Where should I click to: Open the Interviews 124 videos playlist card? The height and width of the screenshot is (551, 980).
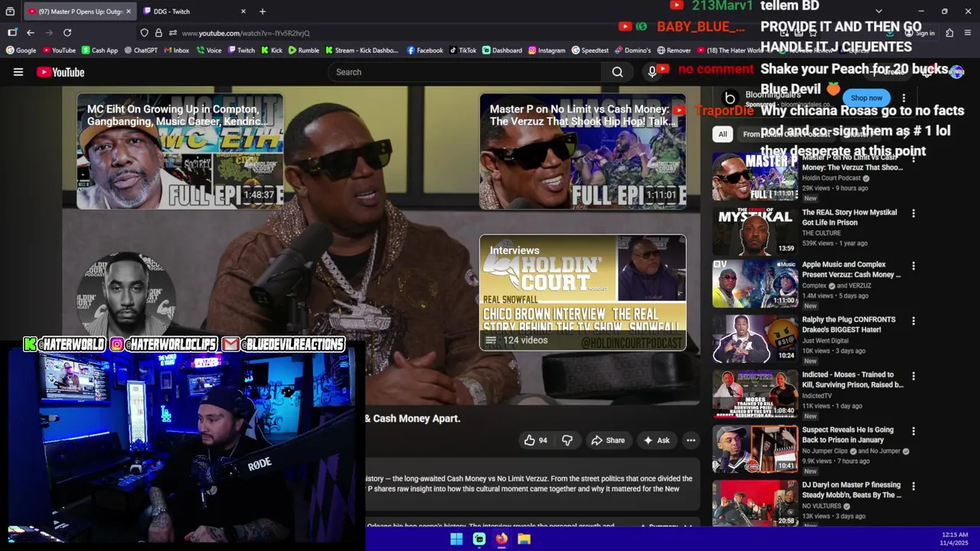pos(583,292)
